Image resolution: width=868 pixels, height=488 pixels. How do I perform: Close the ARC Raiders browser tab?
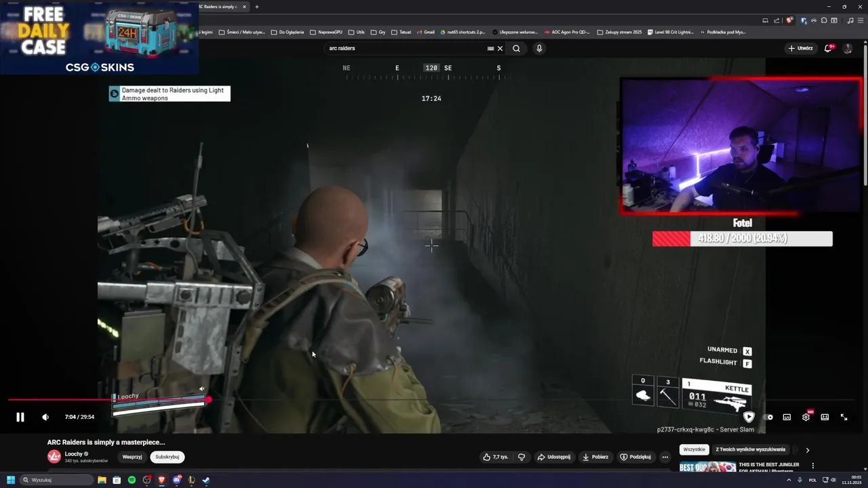(x=244, y=7)
